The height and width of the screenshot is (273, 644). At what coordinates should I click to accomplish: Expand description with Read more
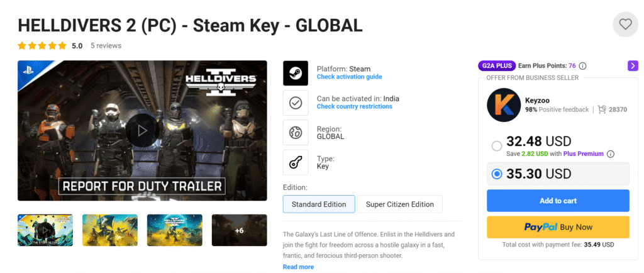coord(298,267)
